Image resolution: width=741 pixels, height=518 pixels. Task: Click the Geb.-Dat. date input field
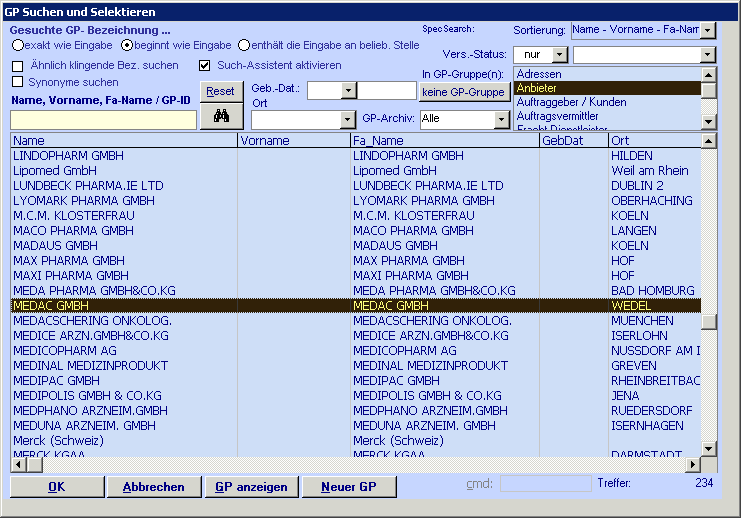[x=387, y=90]
